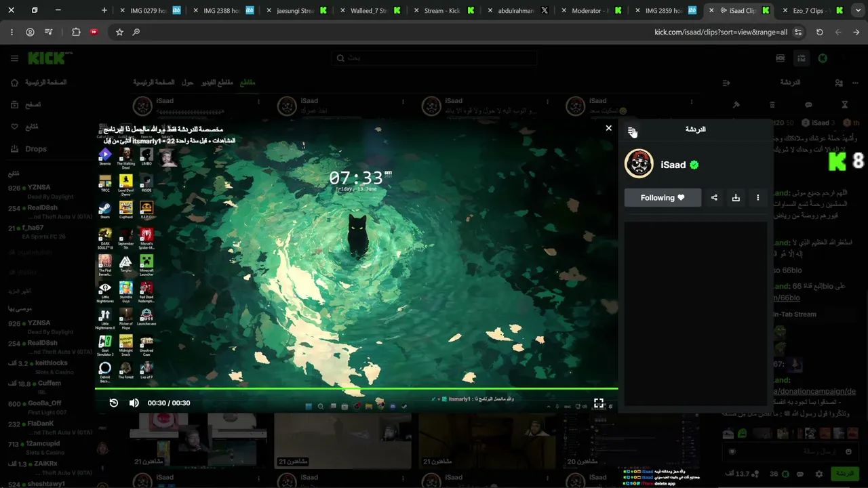Viewport: 868px width, 488px height.
Task: Open the donationcampaign link in chat
Action: 814,391
